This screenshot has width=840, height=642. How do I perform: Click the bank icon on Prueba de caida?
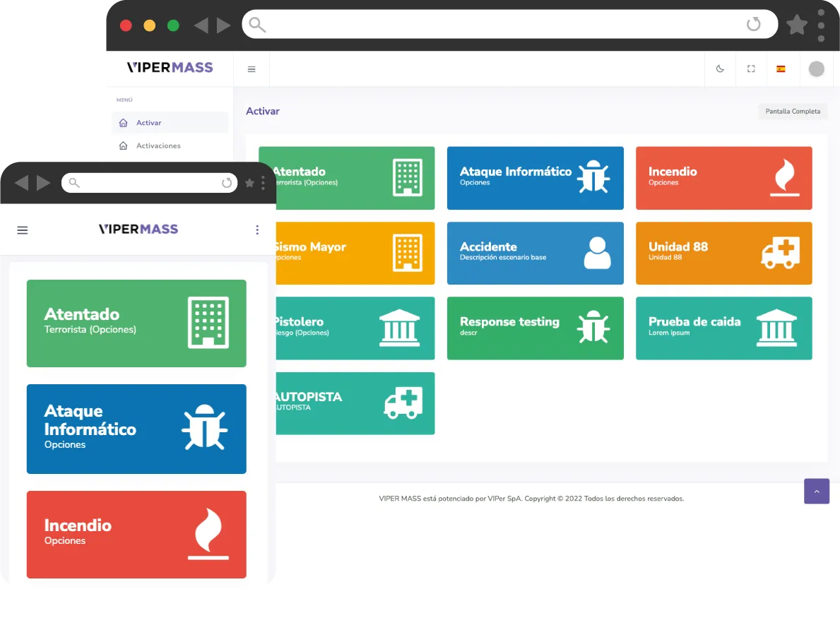[x=776, y=328]
